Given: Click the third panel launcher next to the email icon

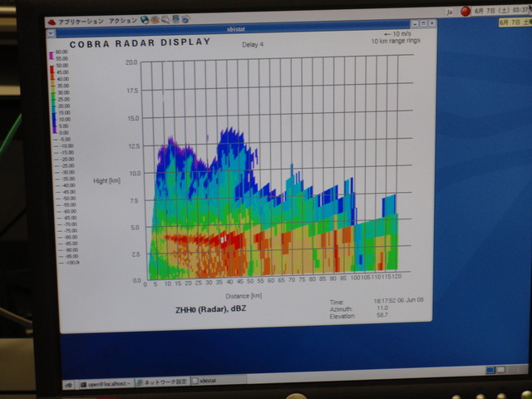Looking at the screenshot, I should point(165,19).
